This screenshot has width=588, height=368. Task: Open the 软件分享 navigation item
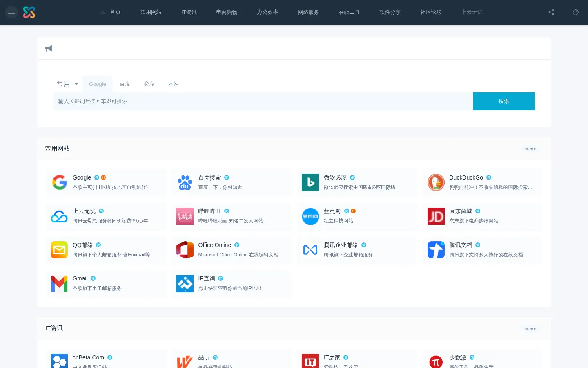390,12
